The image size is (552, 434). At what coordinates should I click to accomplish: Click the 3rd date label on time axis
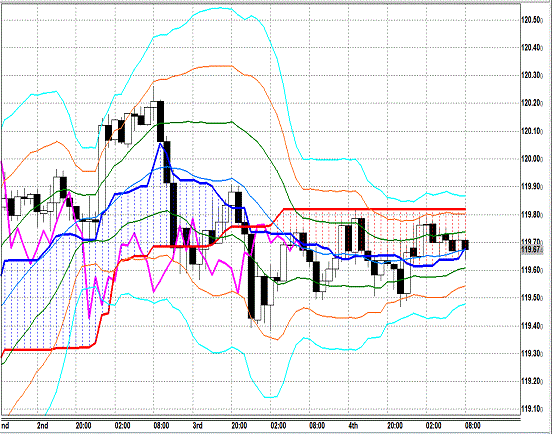197,426
